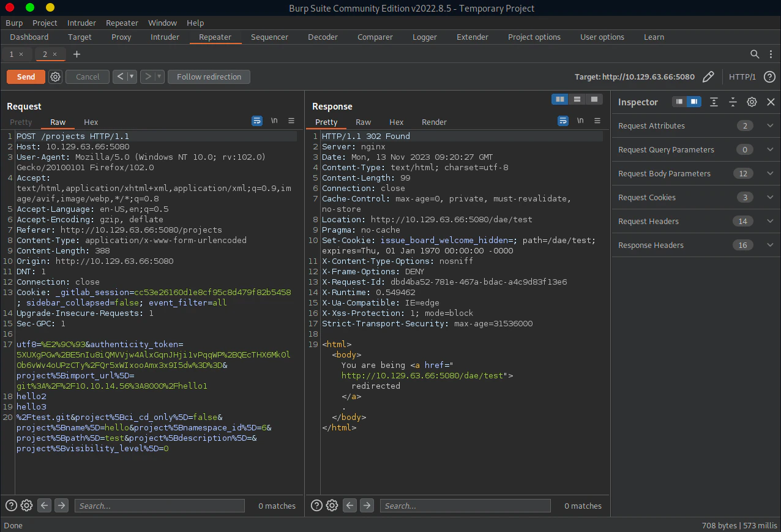Viewport: 781px width, 532px height.
Task: Open the forward history dropdown arrow
Action: pos(159,77)
